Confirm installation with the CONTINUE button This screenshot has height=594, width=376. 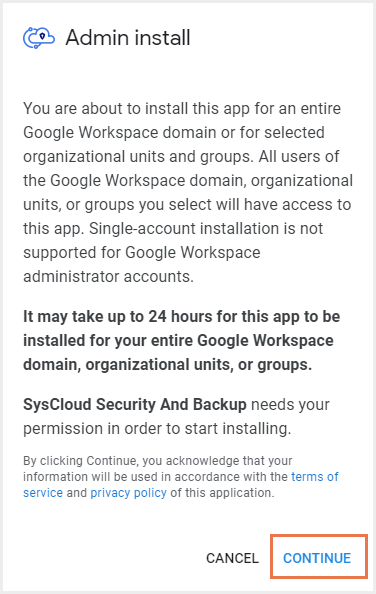(317, 558)
